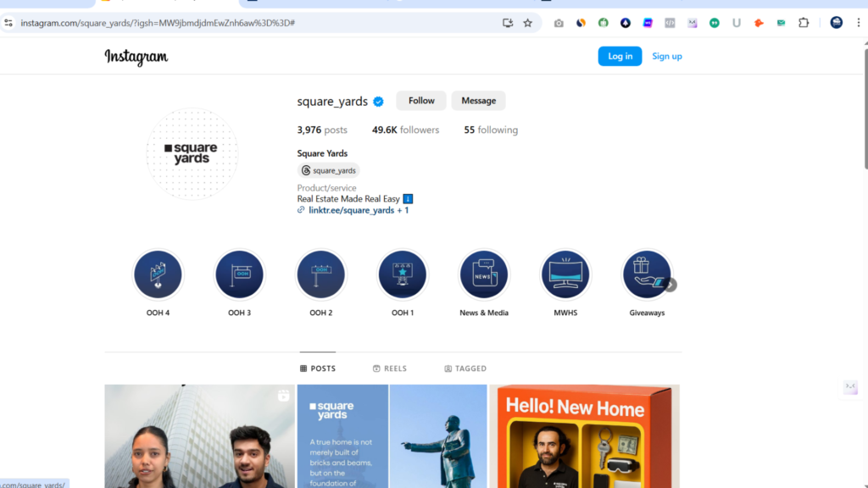This screenshot has height=488, width=868.
Task: Click the Sign up link
Action: point(666,57)
